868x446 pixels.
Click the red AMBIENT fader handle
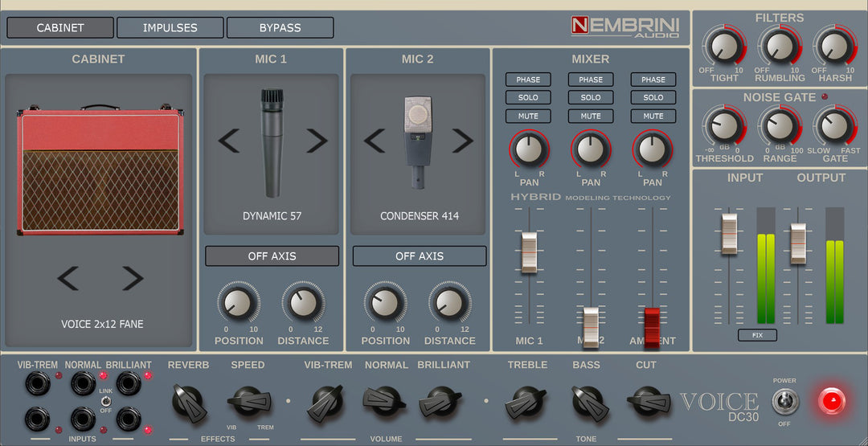tap(652, 325)
